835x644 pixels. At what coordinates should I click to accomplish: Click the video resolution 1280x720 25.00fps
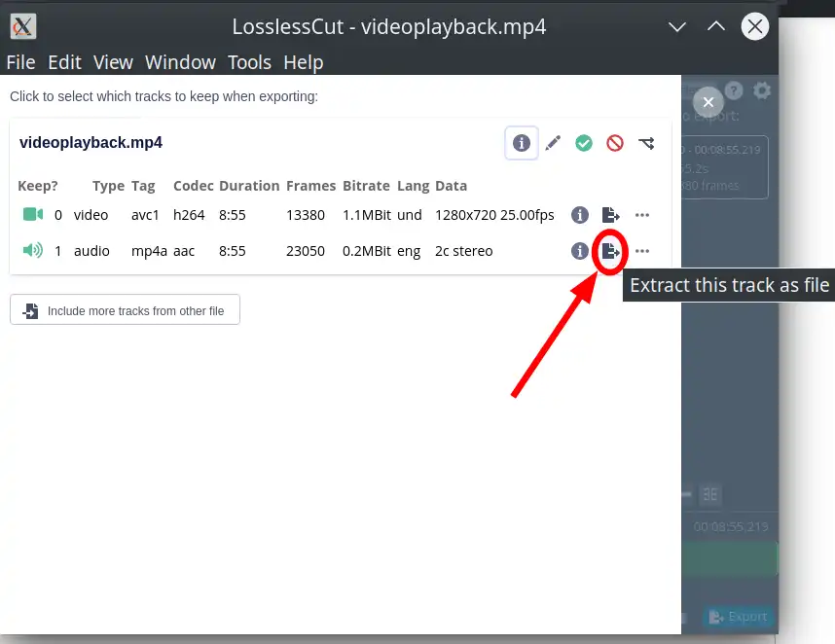point(494,215)
